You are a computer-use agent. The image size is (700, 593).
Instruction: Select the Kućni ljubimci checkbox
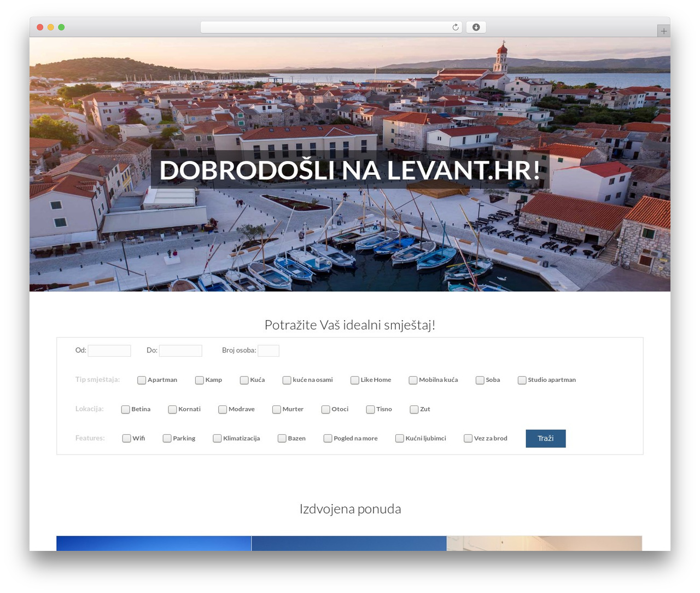(400, 439)
